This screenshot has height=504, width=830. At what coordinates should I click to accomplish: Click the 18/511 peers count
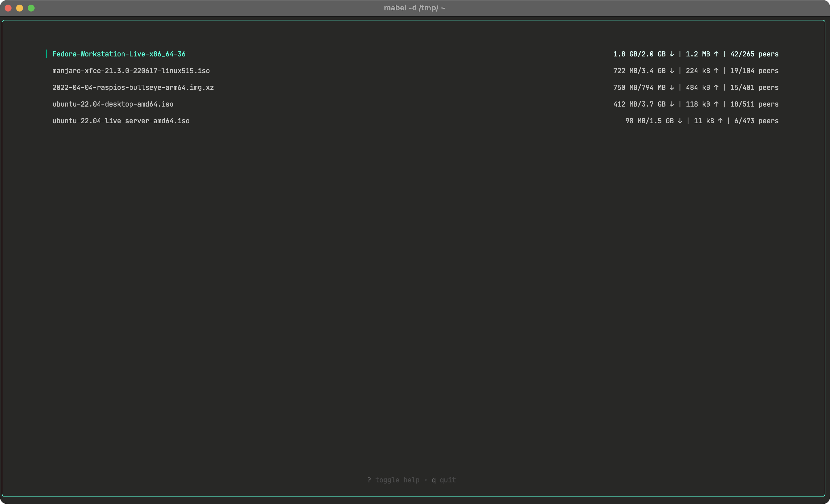[x=754, y=104]
